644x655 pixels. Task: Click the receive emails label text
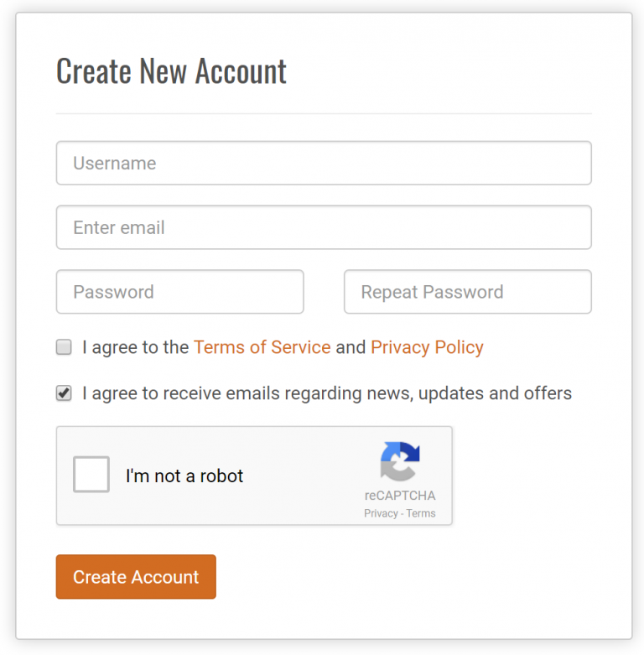tap(327, 393)
